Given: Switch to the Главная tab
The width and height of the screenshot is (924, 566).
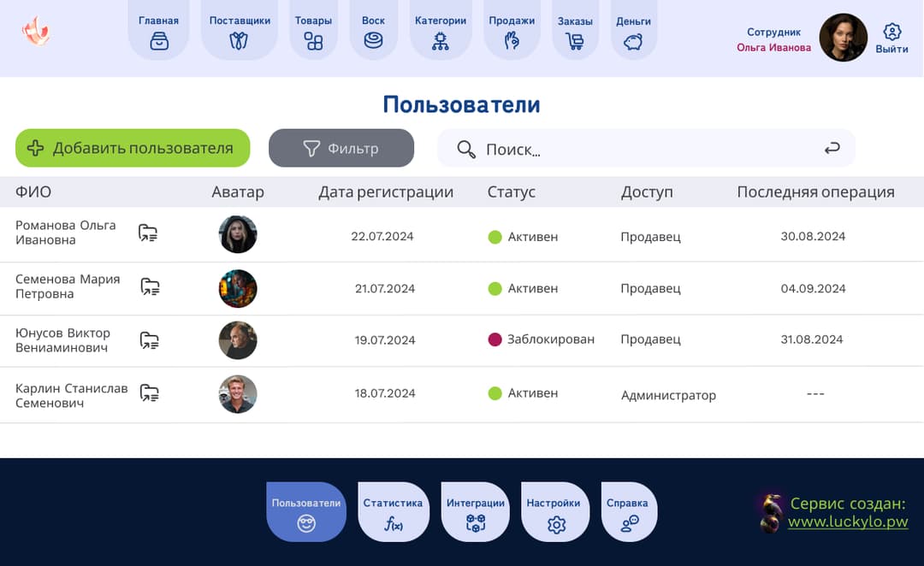Looking at the screenshot, I should [158, 38].
